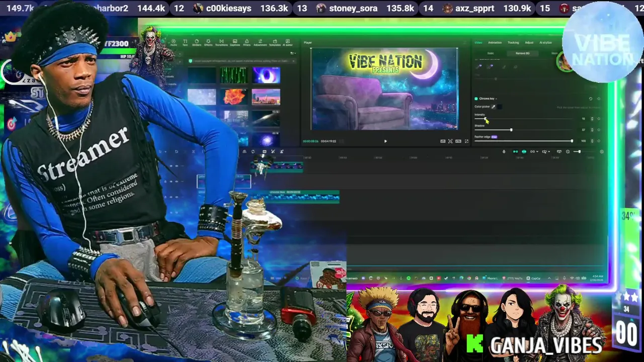Screen dimensions: 644x362
Task: Click the undo arrow in timeline toolbar
Action: [x=177, y=151]
